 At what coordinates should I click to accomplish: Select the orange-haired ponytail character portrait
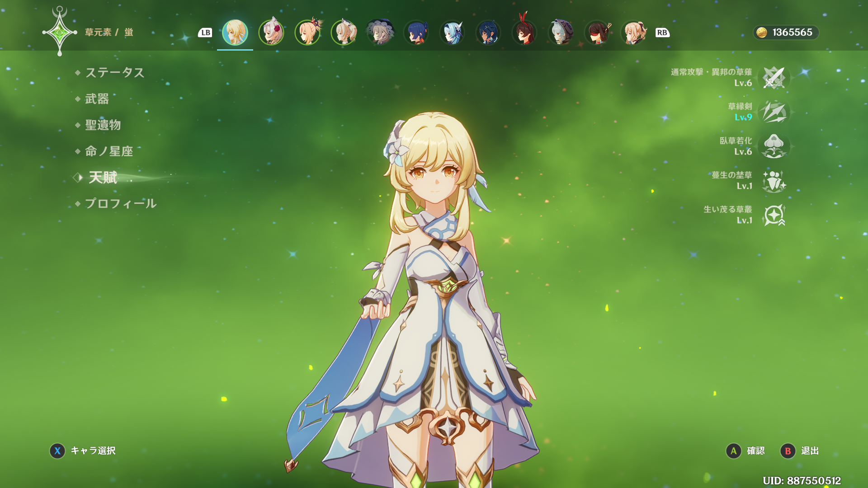(307, 33)
